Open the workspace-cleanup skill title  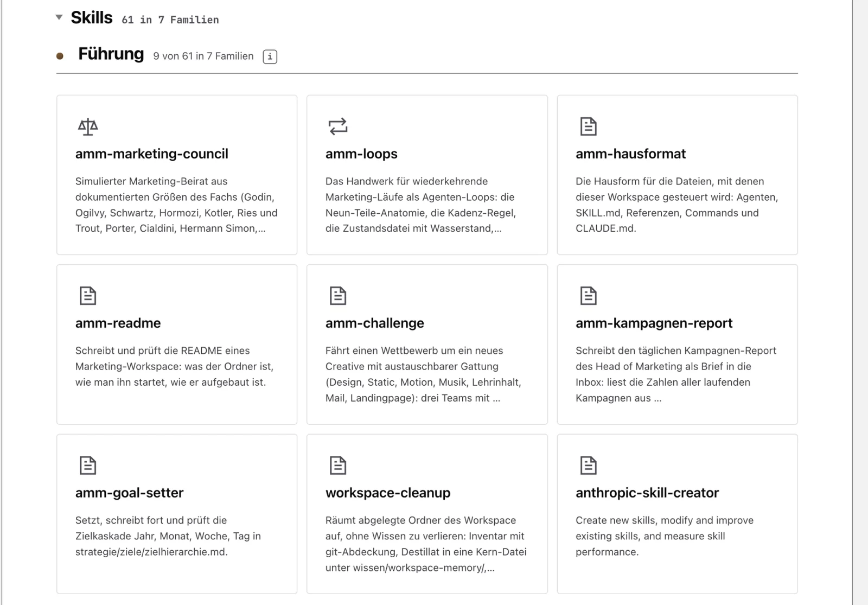coord(388,493)
